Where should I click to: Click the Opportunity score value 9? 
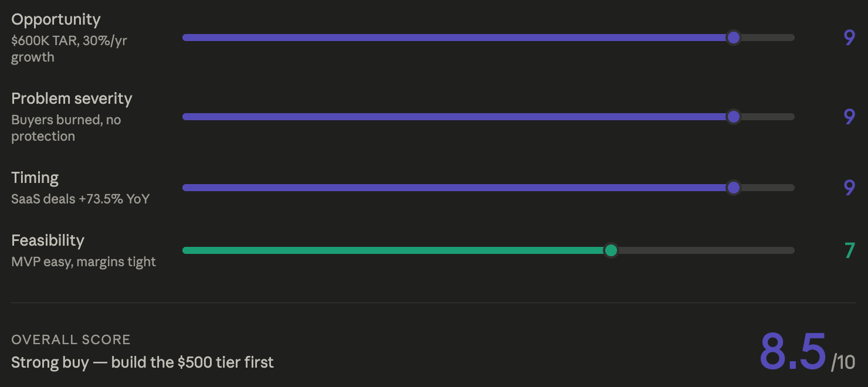(x=849, y=38)
